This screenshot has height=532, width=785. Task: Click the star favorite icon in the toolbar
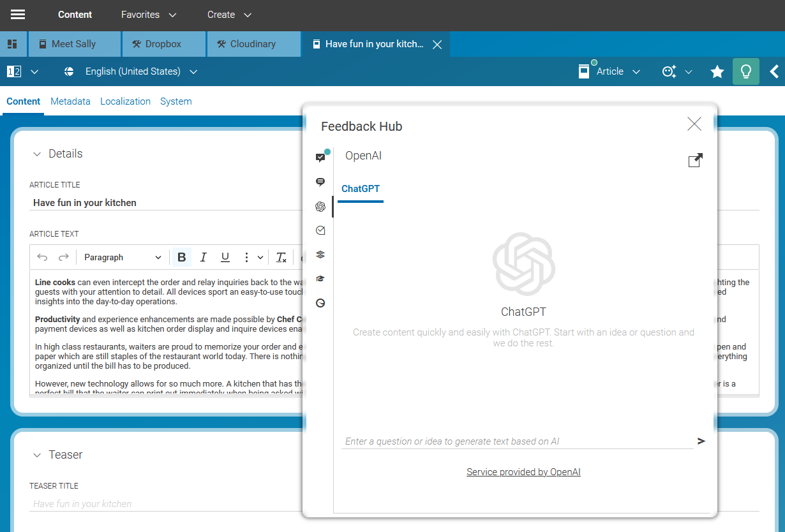[717, 71]
